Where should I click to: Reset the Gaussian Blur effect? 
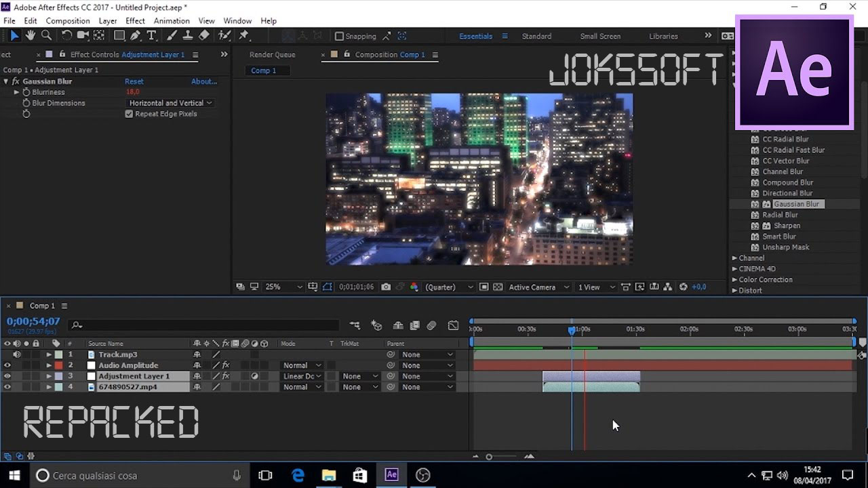click(134, 81)
